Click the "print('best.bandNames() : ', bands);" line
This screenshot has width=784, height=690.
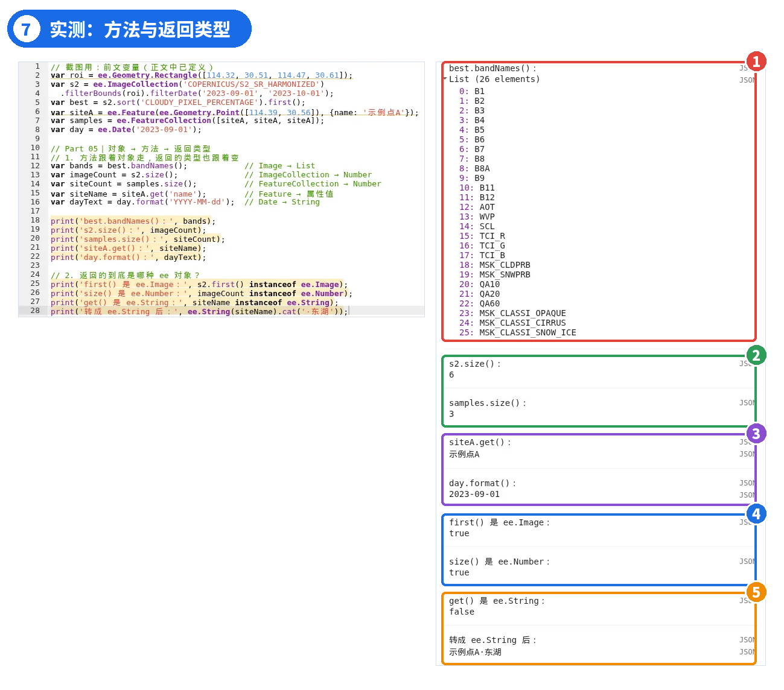(133, 221)
